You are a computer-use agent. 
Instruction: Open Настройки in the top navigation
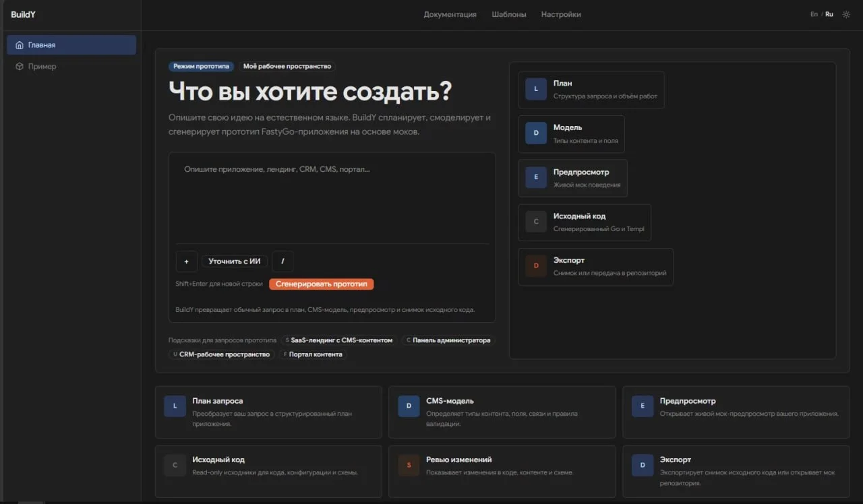click(x=561, y=14)
